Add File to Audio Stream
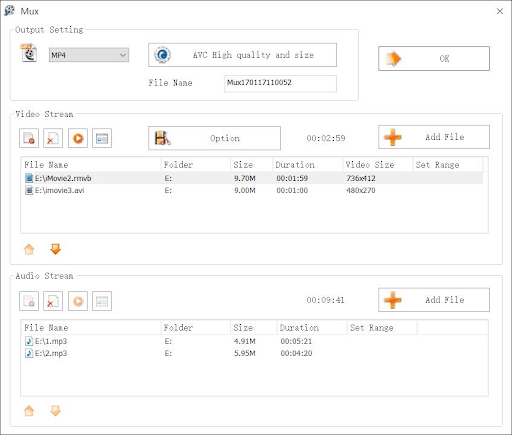512x435 pixels. 434,300
